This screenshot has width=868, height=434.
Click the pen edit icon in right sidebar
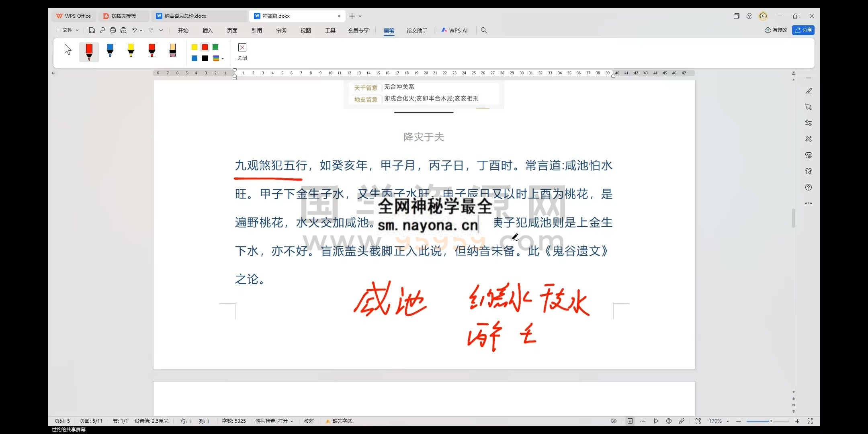click(809, 91)
